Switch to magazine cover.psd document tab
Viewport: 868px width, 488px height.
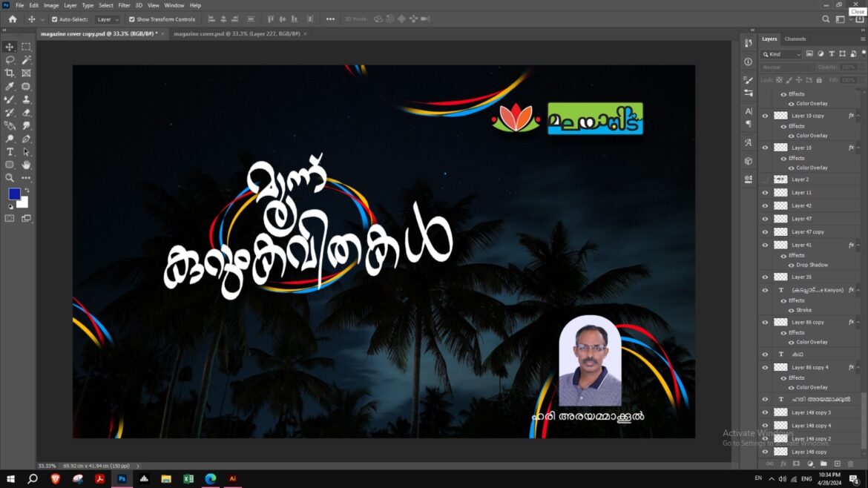(x=236, y=34)
